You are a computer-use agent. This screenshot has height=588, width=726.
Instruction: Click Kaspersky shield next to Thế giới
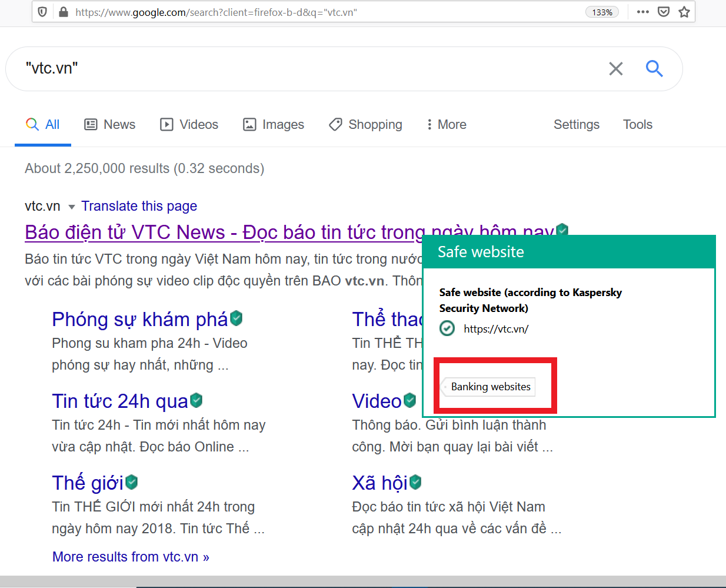[x=132, y=482]
